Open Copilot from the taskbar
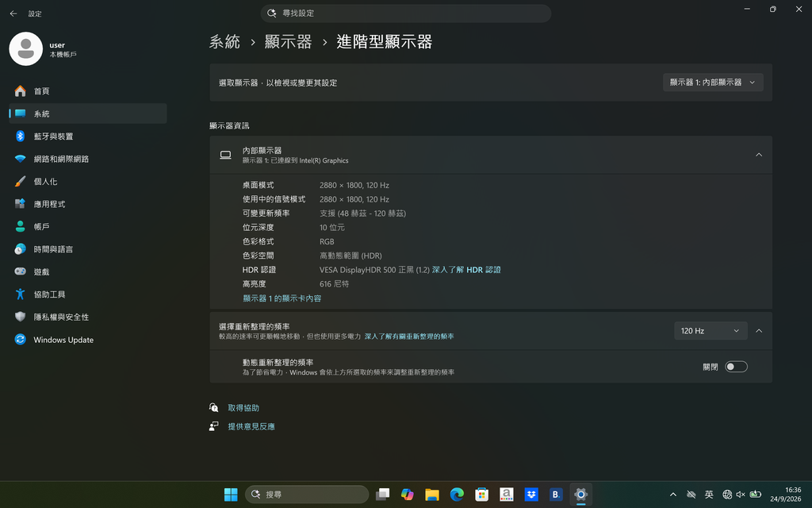 pos(408,495)
